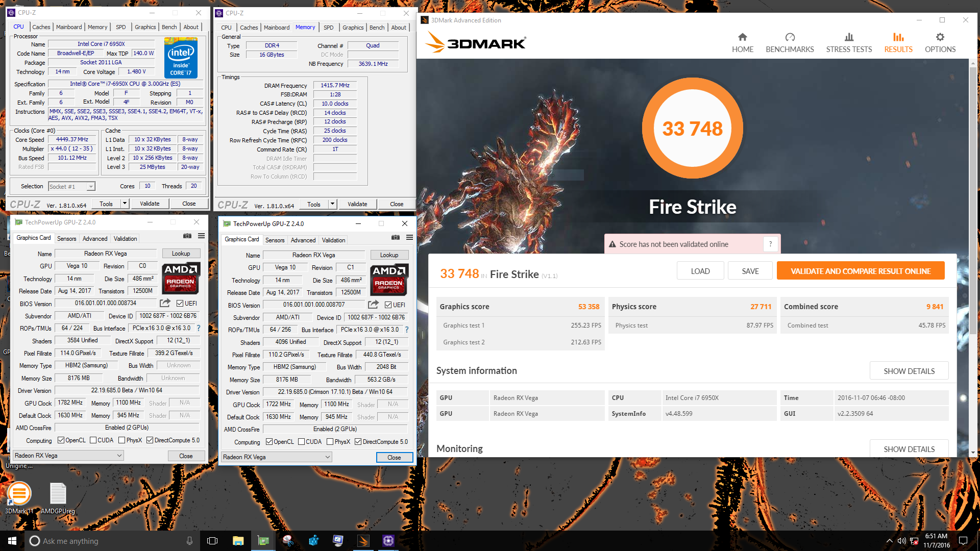Click Cortana microphone icon
This screenshot has height=551, width=980.
(x=189, y=541)
